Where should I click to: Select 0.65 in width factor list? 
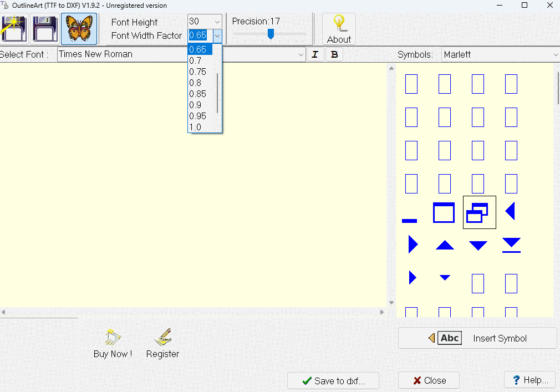point(200,49)
